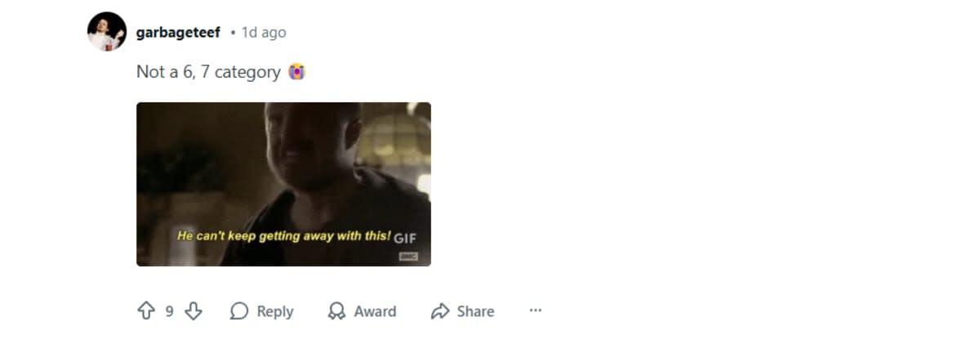The width and height of the screenshot is (980, 349).
Task: Open the garbageteef username link
Action: 178,33
